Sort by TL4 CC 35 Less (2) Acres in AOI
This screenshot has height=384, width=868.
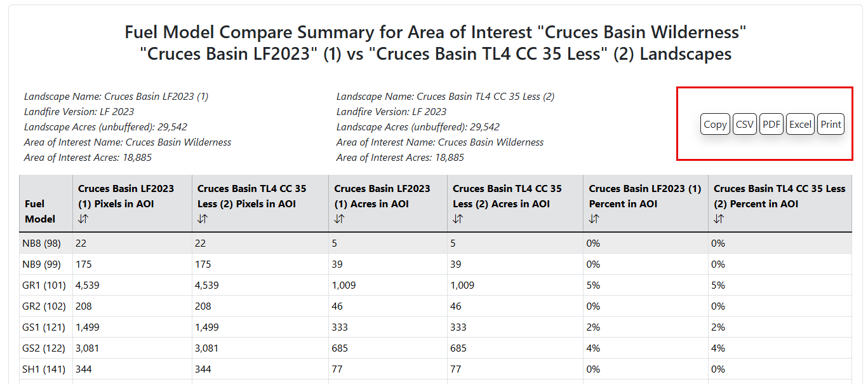pyautogui.click(x=458, y=219)
